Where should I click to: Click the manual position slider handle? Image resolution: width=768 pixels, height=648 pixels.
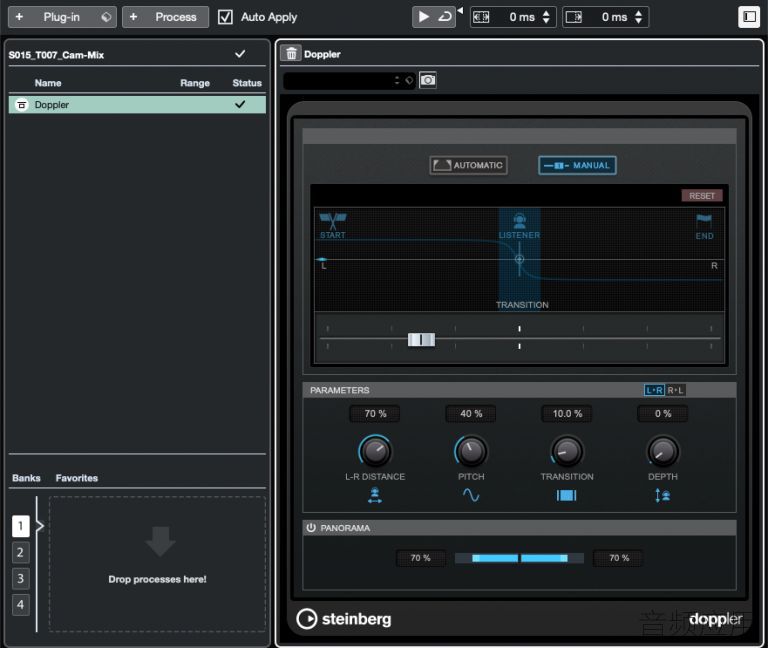click(x=421, y=339)
